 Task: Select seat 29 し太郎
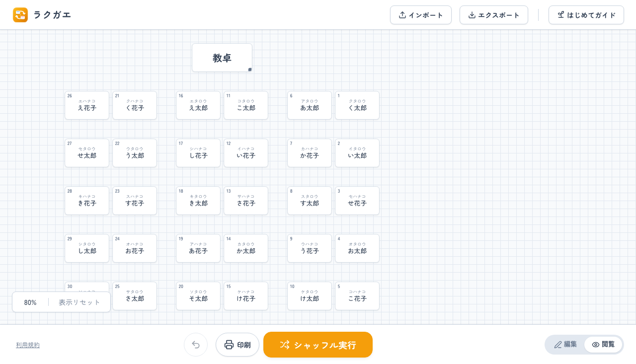click(87, 248)
